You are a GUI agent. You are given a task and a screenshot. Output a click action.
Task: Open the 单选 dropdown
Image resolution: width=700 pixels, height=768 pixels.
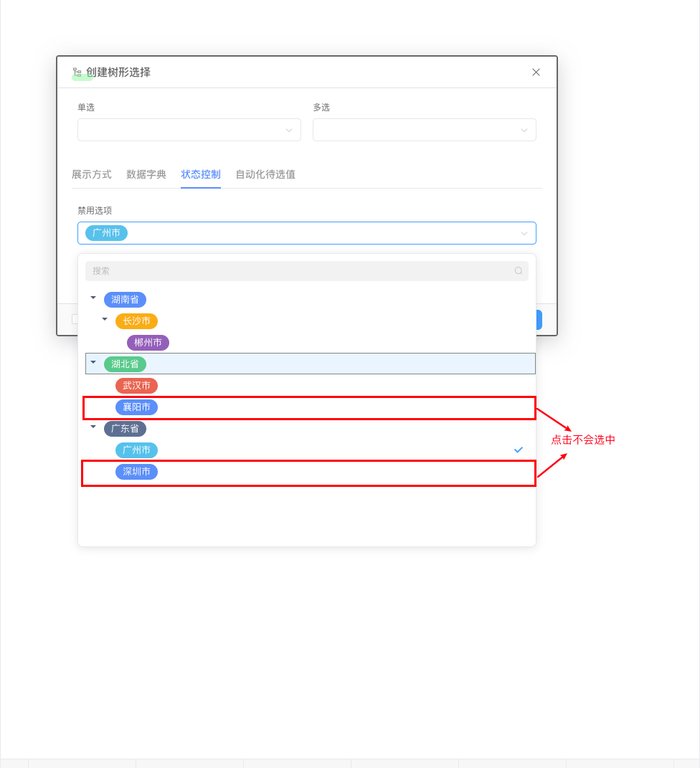click(x=189, y=130)
